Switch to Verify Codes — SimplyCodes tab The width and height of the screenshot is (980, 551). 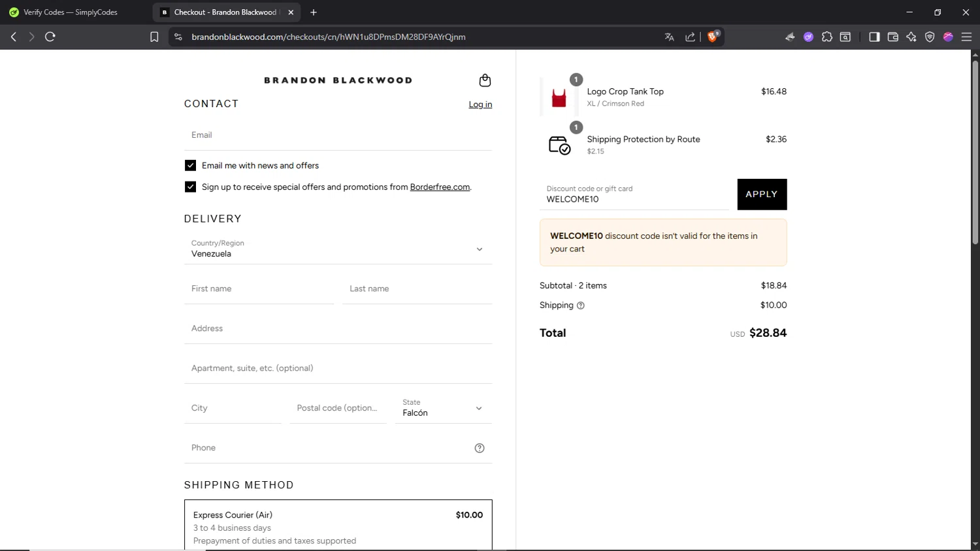(70, 12)
